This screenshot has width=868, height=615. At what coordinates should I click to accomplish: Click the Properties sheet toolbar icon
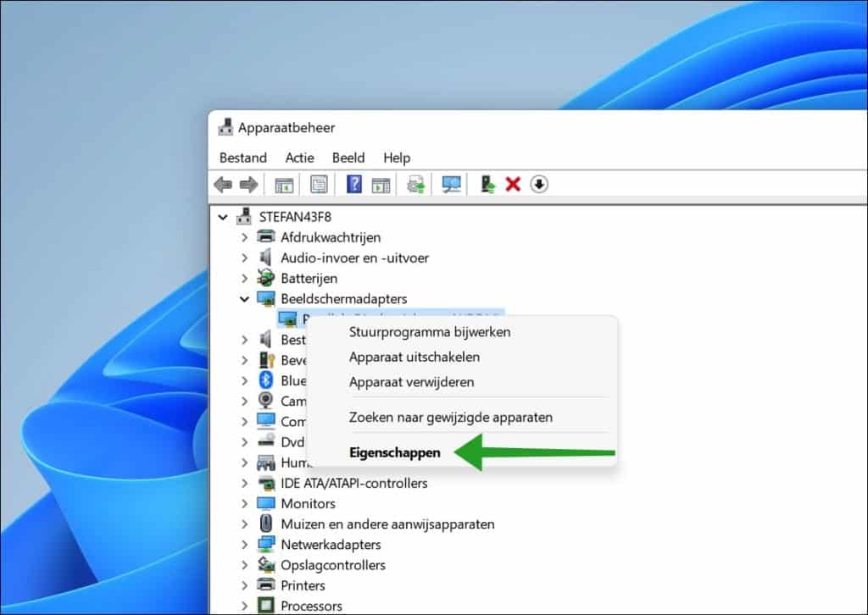coord(319,184)
